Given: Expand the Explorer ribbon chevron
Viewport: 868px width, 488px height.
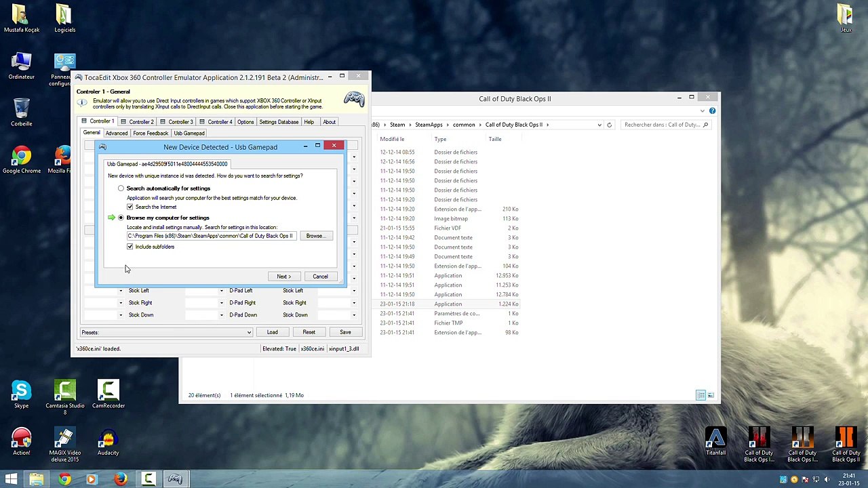Looking at the screenshot, I should click(x=703, y=110).
